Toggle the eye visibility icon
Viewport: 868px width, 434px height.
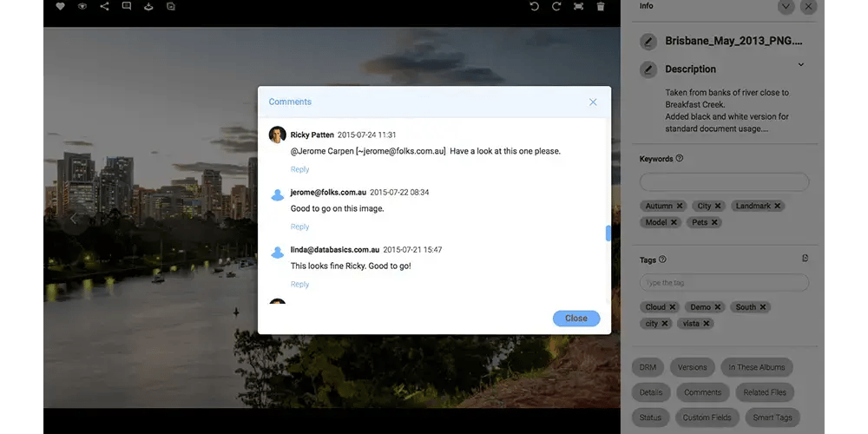pos(82,7)
